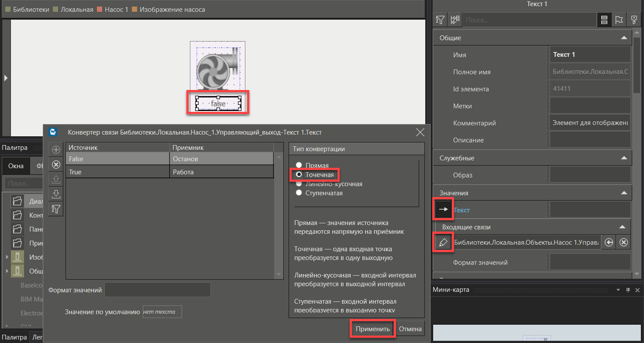Collapse the Общие properties section
The image size is (644, 343).
624,38
